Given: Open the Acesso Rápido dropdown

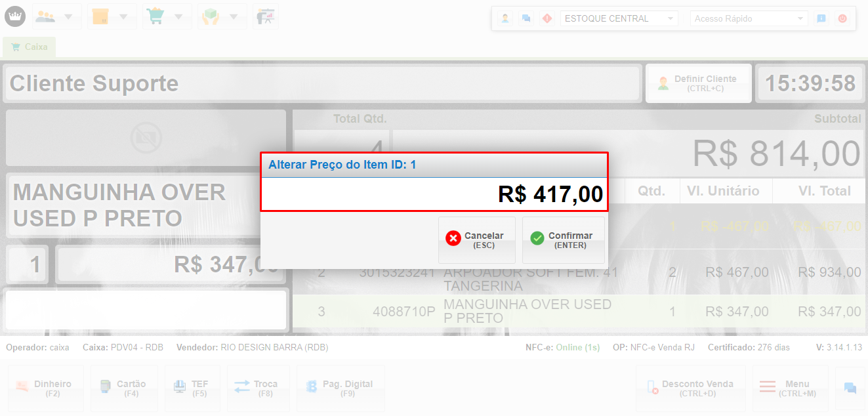Looking at the screenshot, I should [x=749, y=18].
